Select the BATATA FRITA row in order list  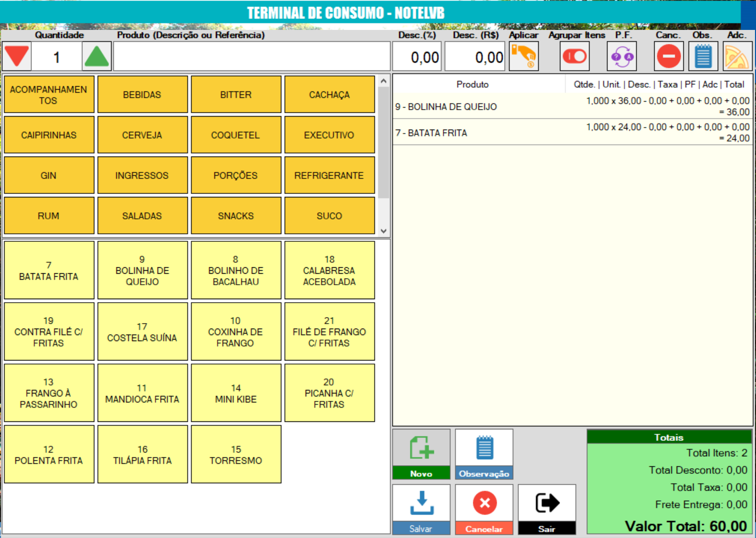tap(572, 133)
